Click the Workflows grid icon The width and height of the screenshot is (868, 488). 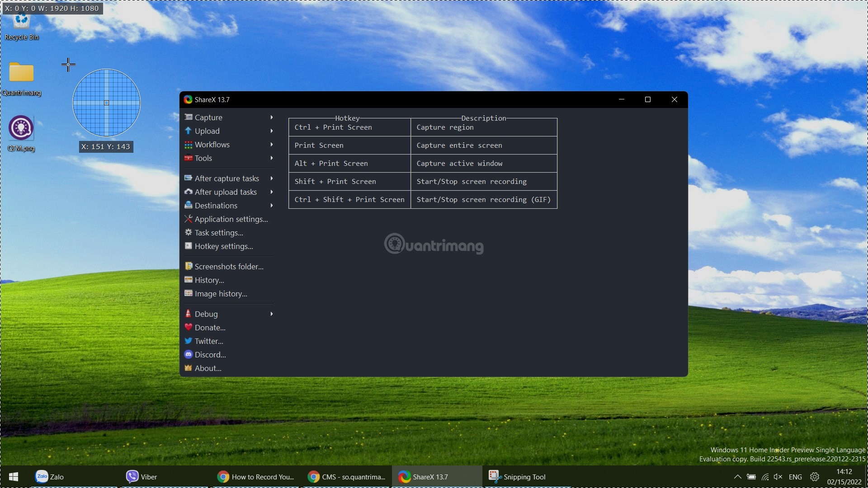click(188, 145)
